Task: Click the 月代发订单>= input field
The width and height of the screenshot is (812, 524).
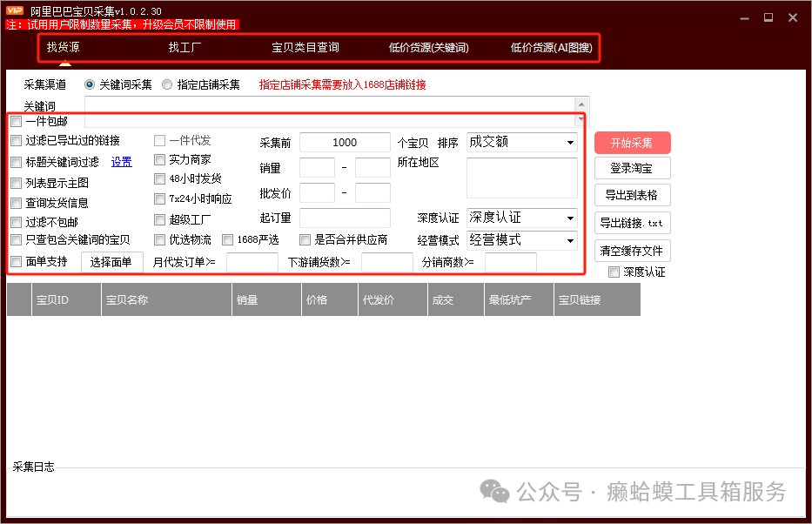Action: click(252, 263)
